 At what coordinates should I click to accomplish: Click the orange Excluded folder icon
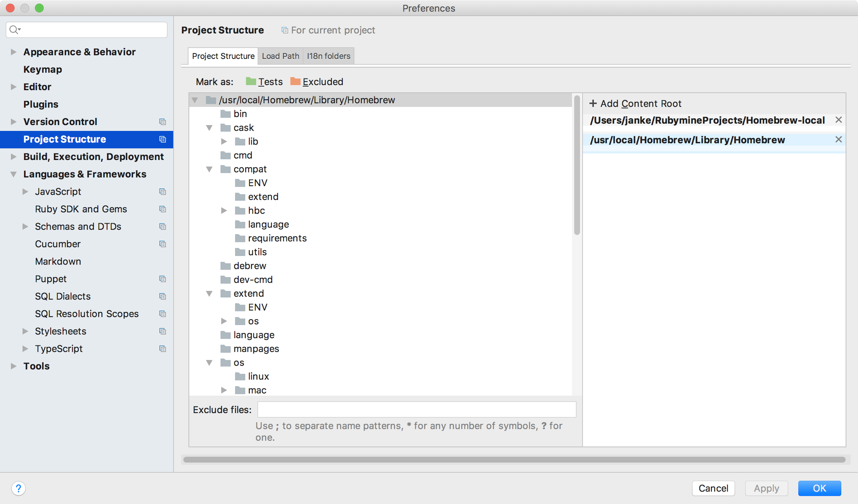click(295, 81)
